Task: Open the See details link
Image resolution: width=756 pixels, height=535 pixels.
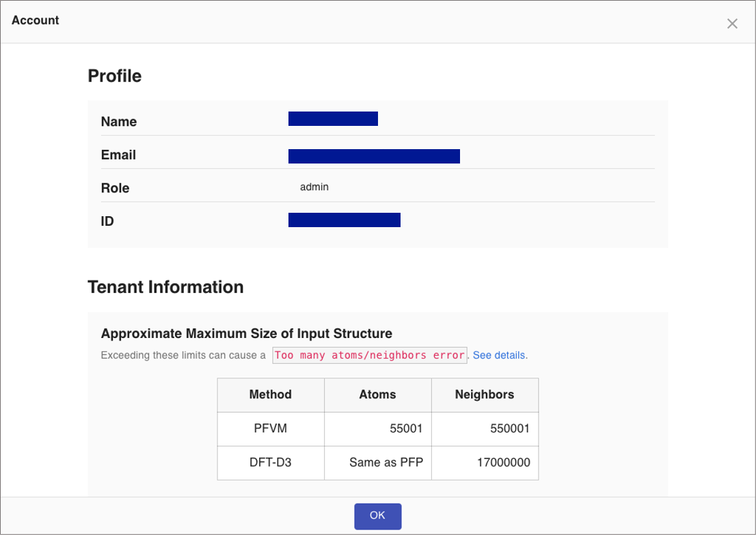Action: [499, 355]
